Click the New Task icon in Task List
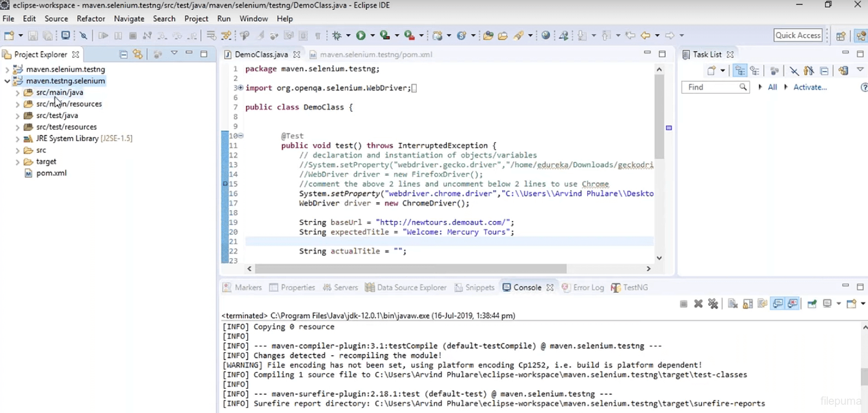Image resolution: width=868 pixels, height=413 pixels. coord(712,71)
